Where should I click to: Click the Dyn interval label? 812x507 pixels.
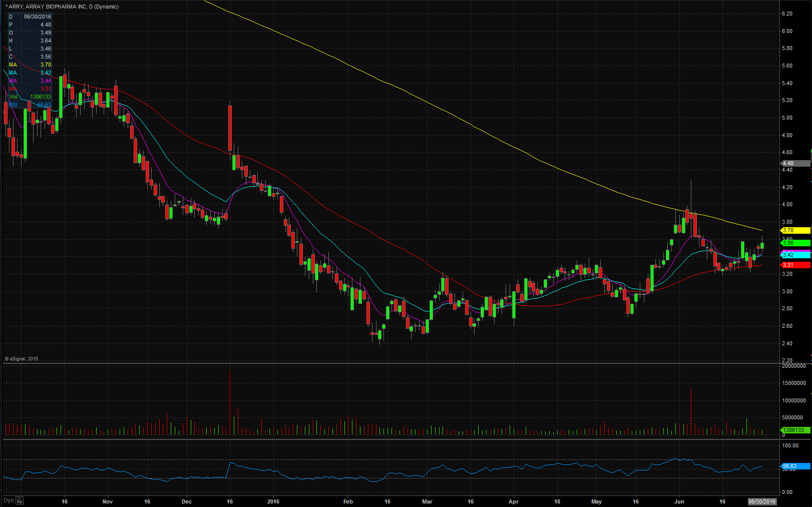click(x=9, y=500)
